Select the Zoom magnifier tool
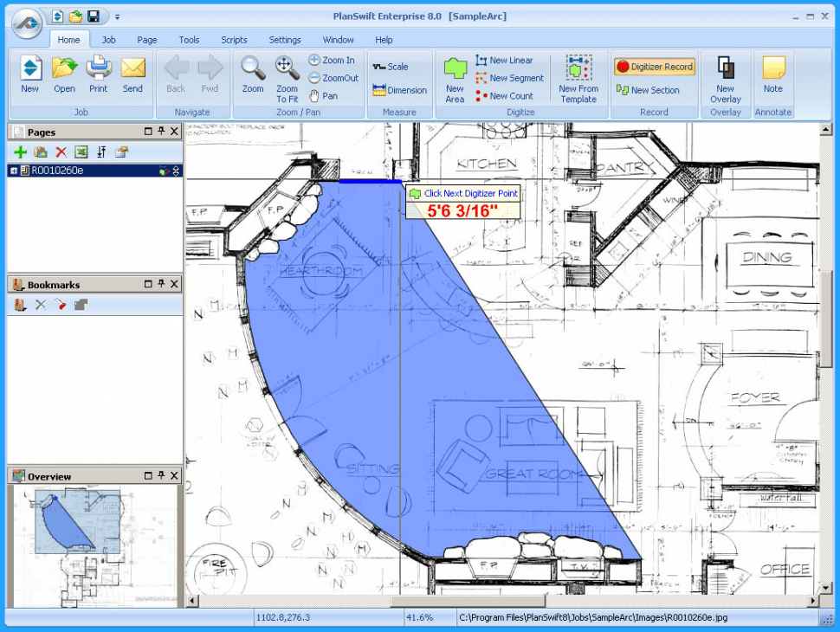Screen dimensions: 840x632 (252, 74)
